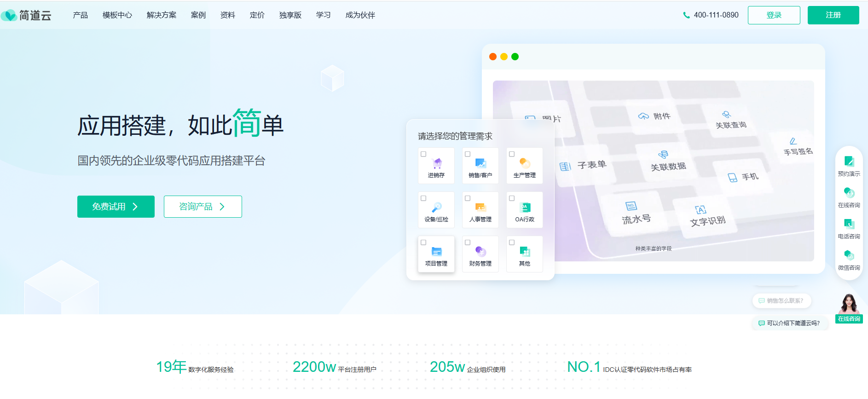Click the 设备/巡检 magnifier icon
The height and width of the screenshot is (399, 868).
(437, 207)
